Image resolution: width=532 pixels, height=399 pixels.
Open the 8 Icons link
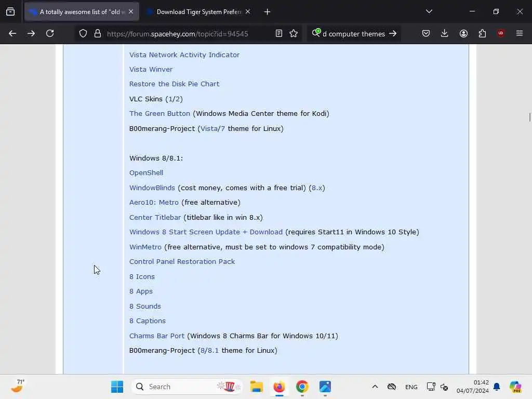(142, 276)
